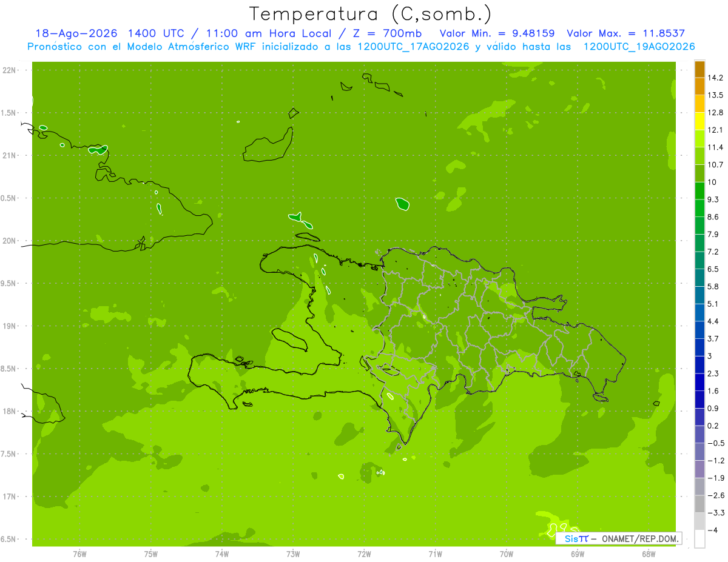This screenshot has width=728, height=562.
Task: Click the '5.1' legend value
Action: [x=713, y=304]
